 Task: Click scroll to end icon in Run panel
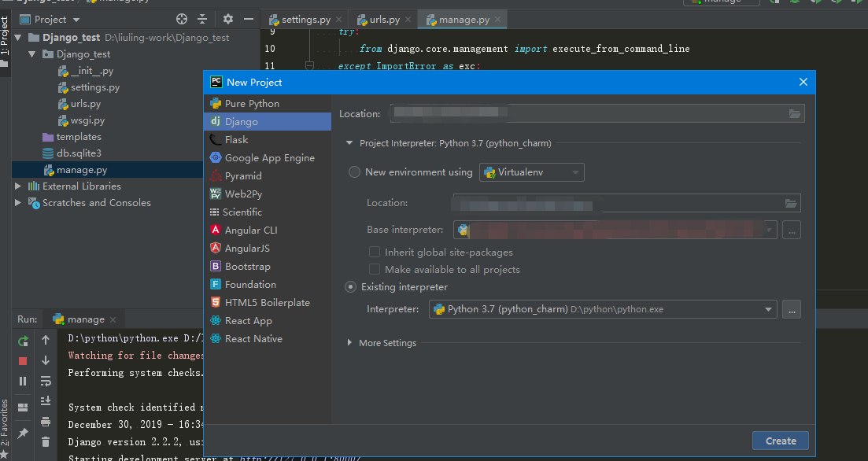click(x=46, y=400)
